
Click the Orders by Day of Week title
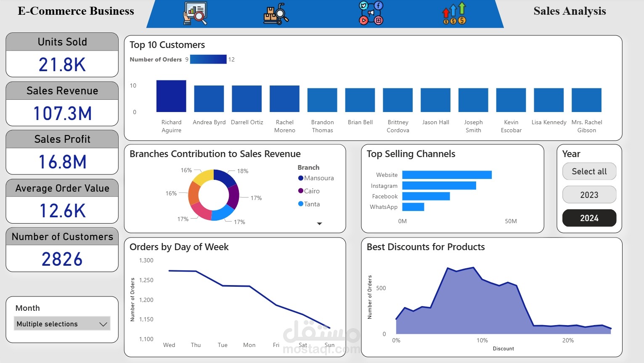click(179, 247)
